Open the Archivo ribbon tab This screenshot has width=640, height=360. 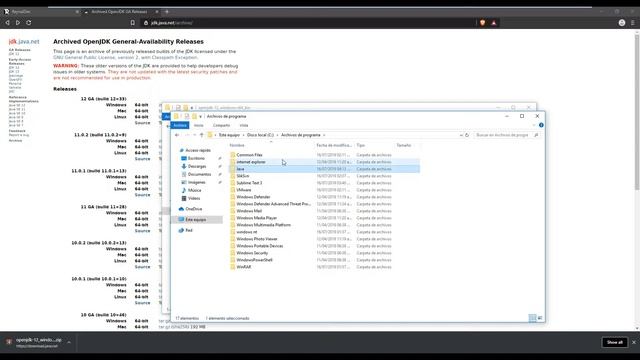180,125
